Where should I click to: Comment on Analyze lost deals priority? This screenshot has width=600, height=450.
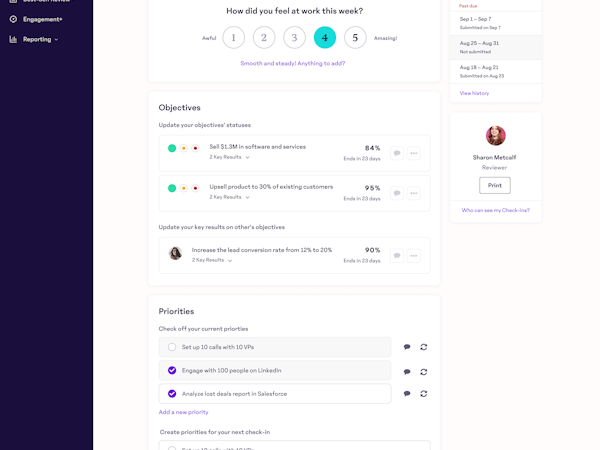click(407, 393)
